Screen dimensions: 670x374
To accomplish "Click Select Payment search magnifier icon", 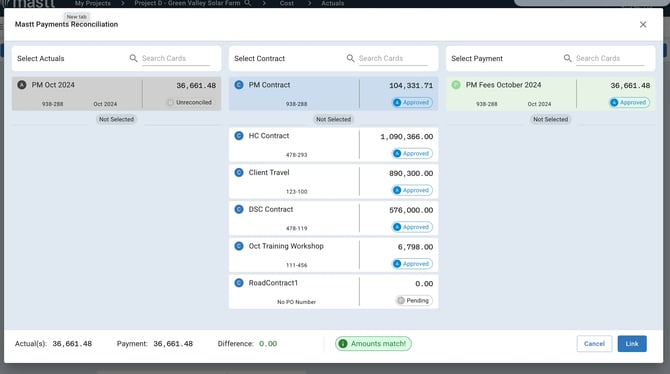I will point(567,58).
